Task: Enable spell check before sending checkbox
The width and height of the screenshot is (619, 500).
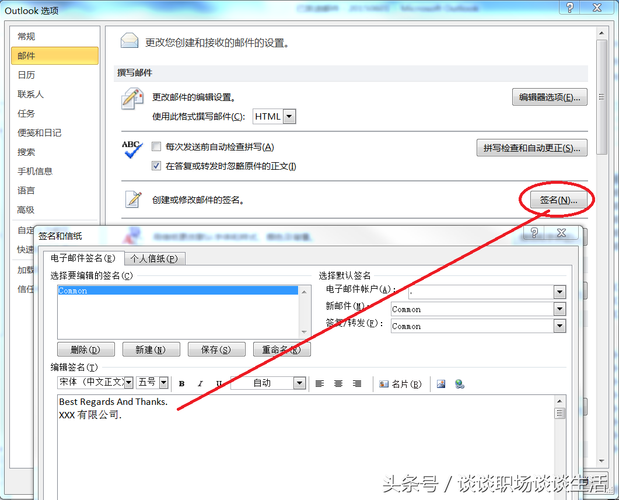Action: coord(156,147)
